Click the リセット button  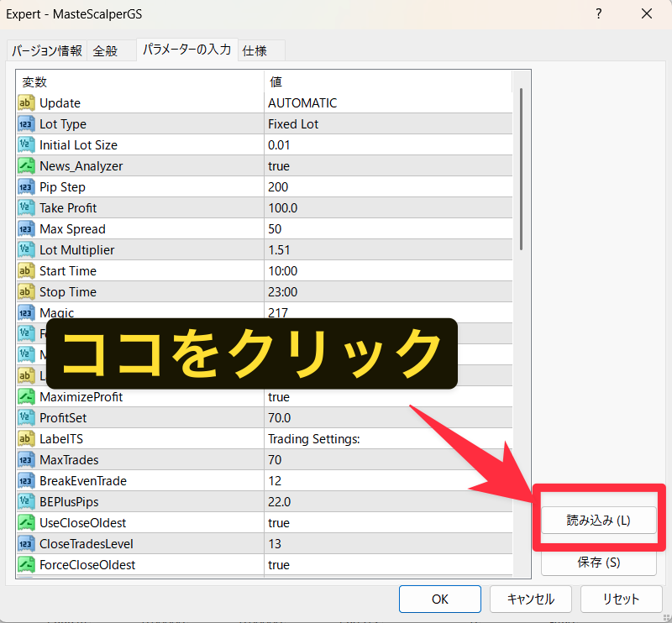point(621,599)
